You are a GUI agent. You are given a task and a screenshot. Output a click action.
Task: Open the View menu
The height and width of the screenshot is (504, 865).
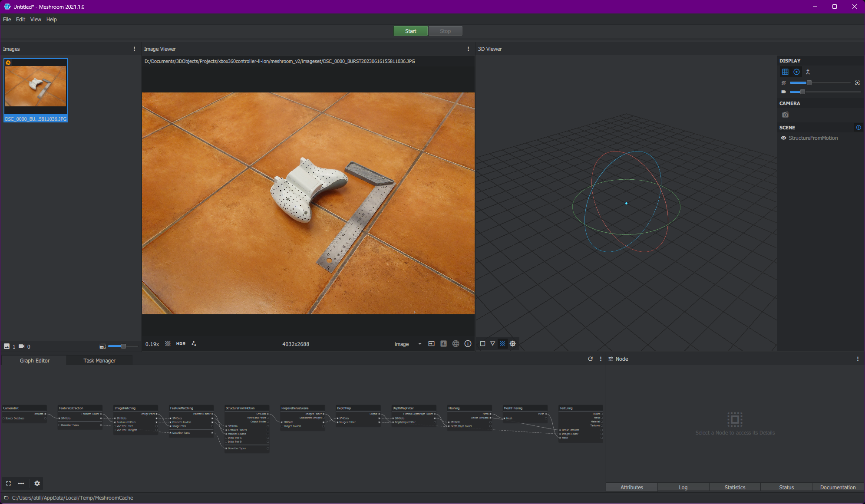click(x=36, y=20)
